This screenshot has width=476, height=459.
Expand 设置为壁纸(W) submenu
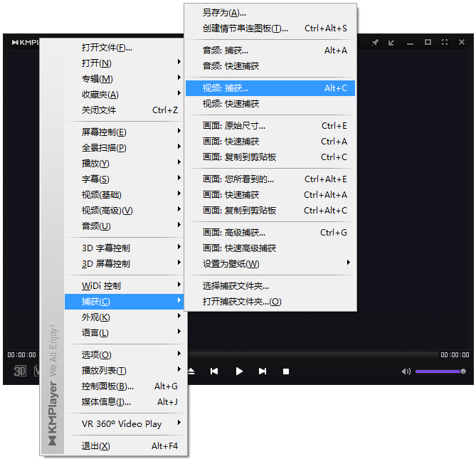(x=270, y=264)
